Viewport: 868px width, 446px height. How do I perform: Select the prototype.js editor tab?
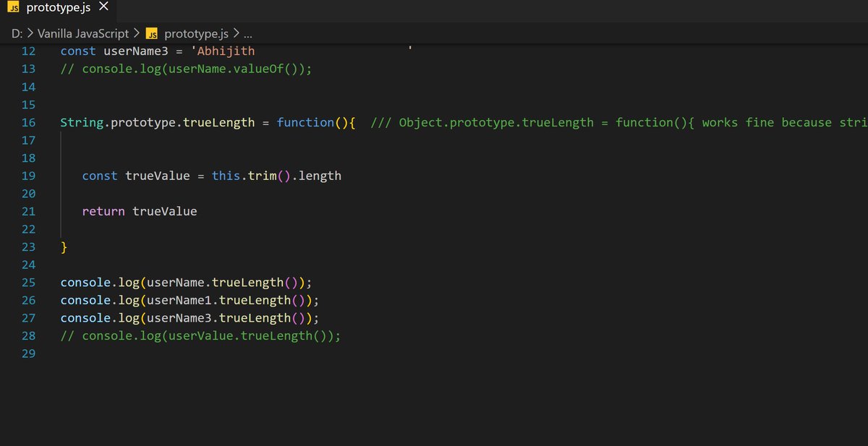pos(56,9)
